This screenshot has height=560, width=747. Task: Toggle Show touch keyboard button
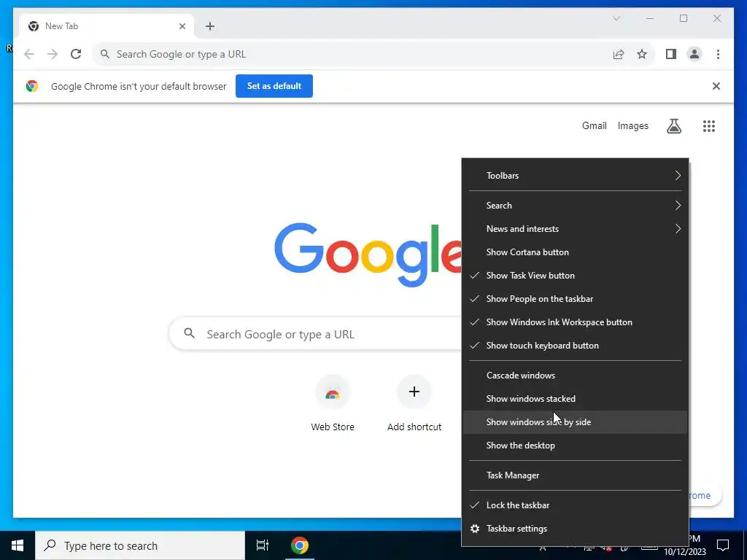[575, 346]
